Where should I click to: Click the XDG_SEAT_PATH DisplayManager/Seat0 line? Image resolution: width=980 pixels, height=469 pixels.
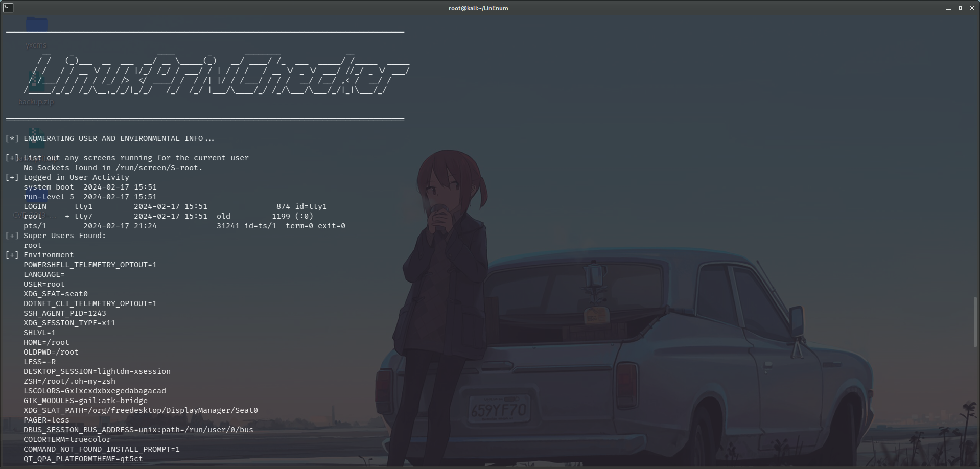click(x=141, y=410)
